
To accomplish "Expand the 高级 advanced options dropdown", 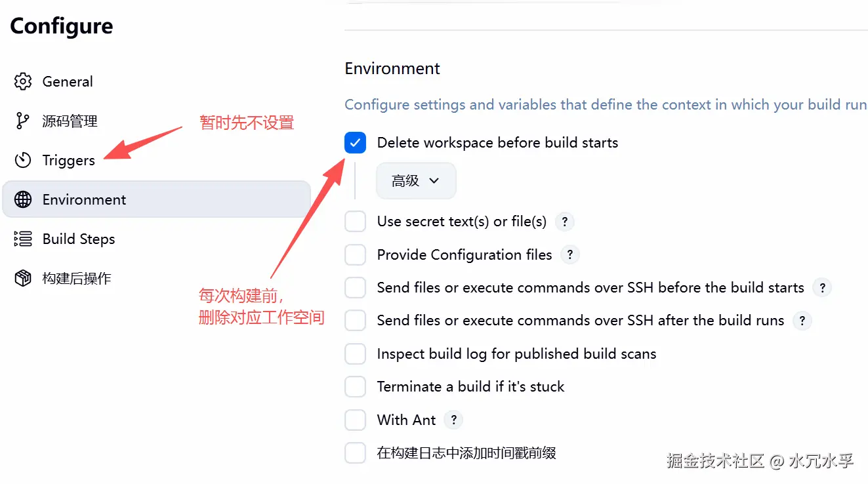I will point(416,181).
